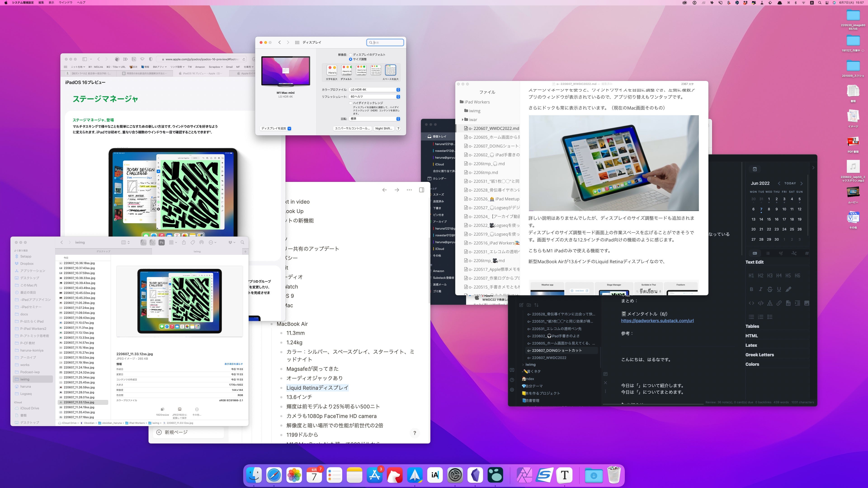Expand the Colors section in Obsidian panel

click(x=752, y=364)
